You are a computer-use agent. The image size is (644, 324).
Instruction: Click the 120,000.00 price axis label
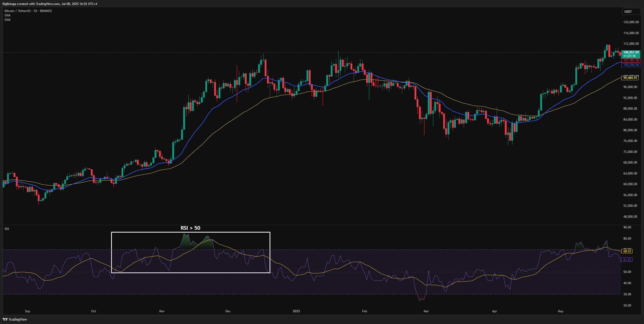click(x=631, y=22)
